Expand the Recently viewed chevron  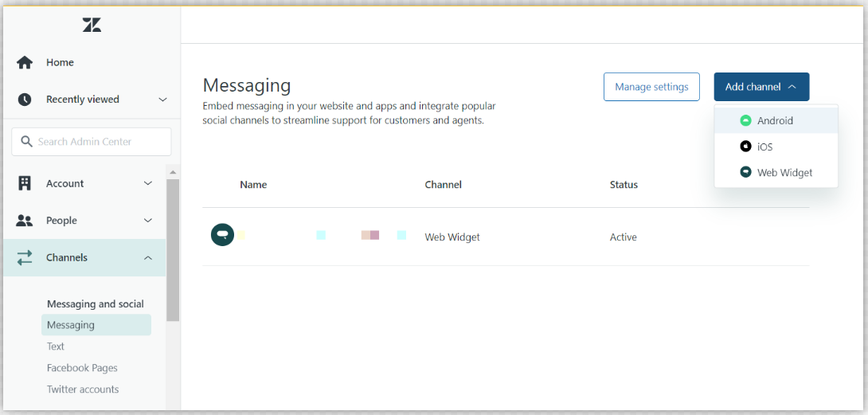coord(162,100)
